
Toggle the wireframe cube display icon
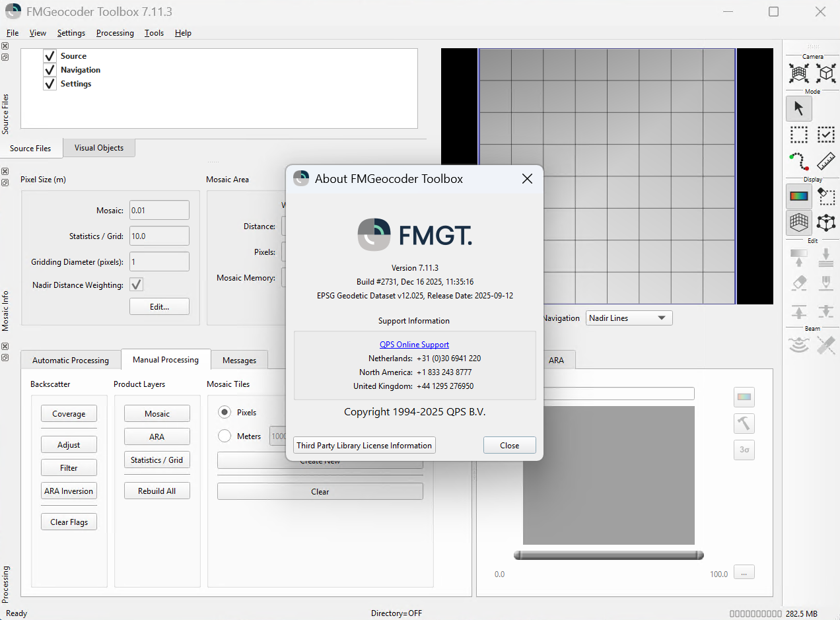click(x=826, y=223)
